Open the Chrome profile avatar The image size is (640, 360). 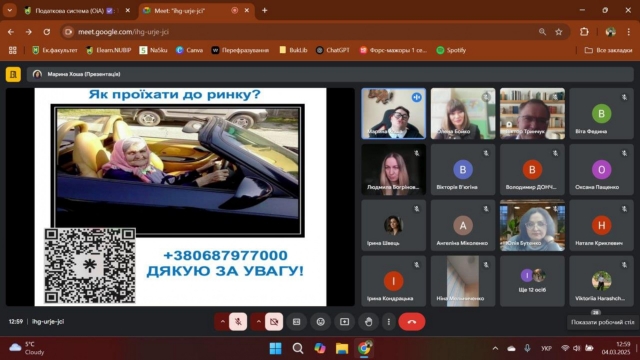(610, 32)
